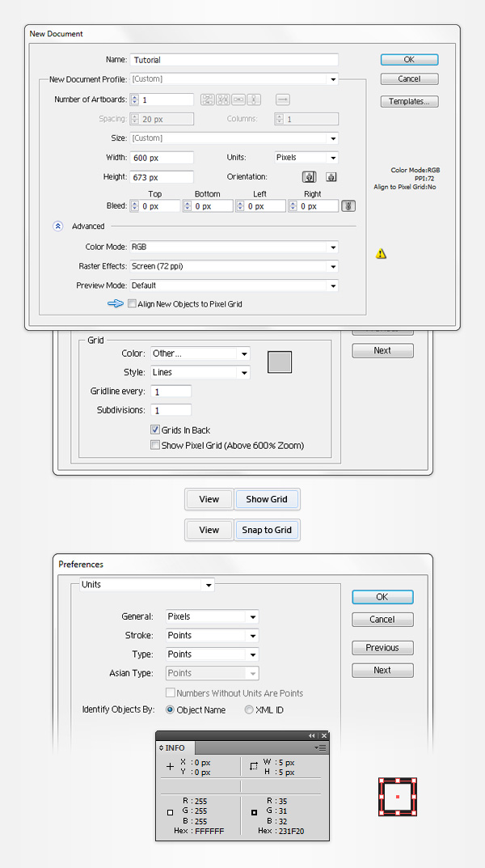Click the yellow warning triangle icon

click(381, 254)
